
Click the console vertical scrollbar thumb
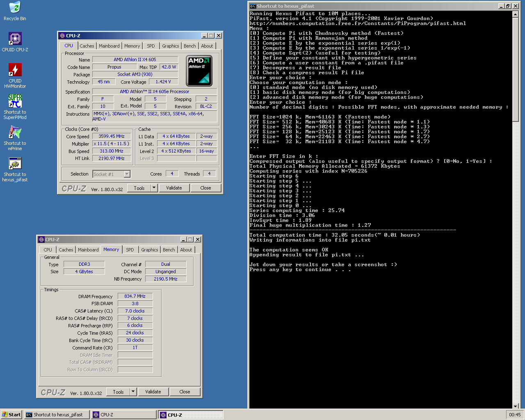516,70
